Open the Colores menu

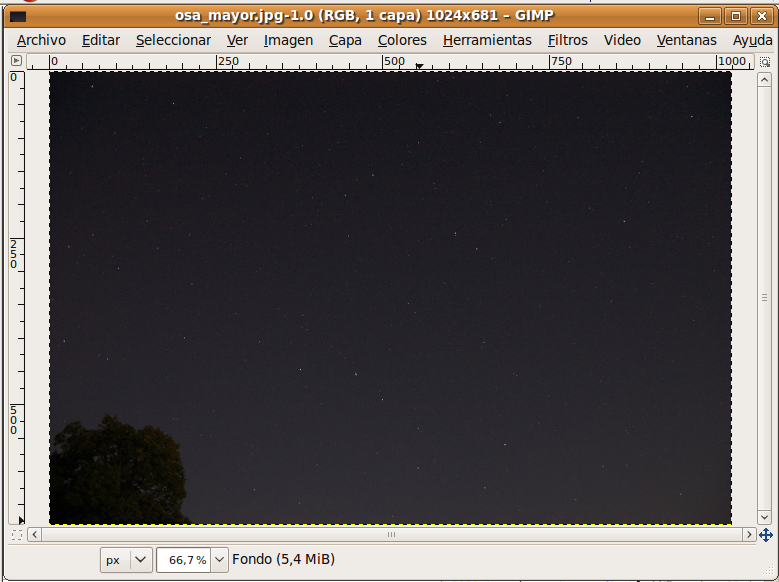(x=402, y=40)
